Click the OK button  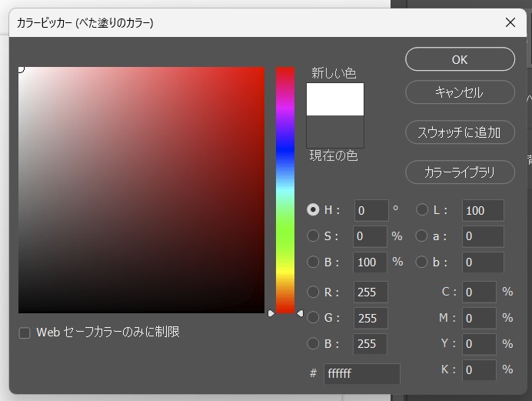coord(460,59)
